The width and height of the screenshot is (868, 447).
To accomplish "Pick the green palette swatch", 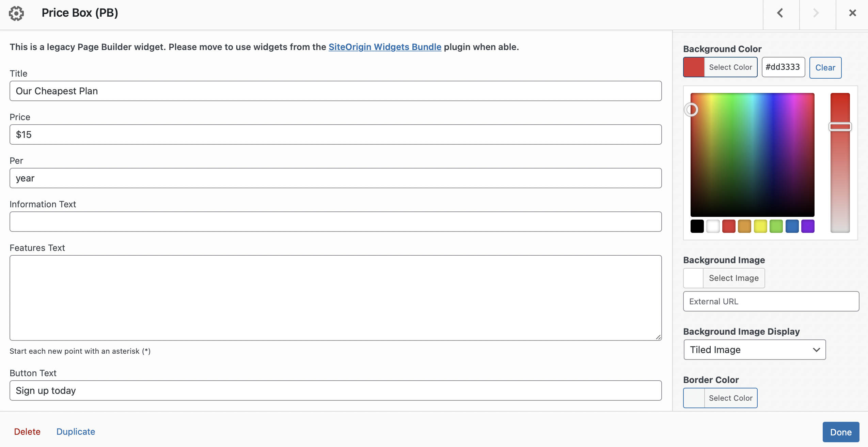I will tap(776, 226).
